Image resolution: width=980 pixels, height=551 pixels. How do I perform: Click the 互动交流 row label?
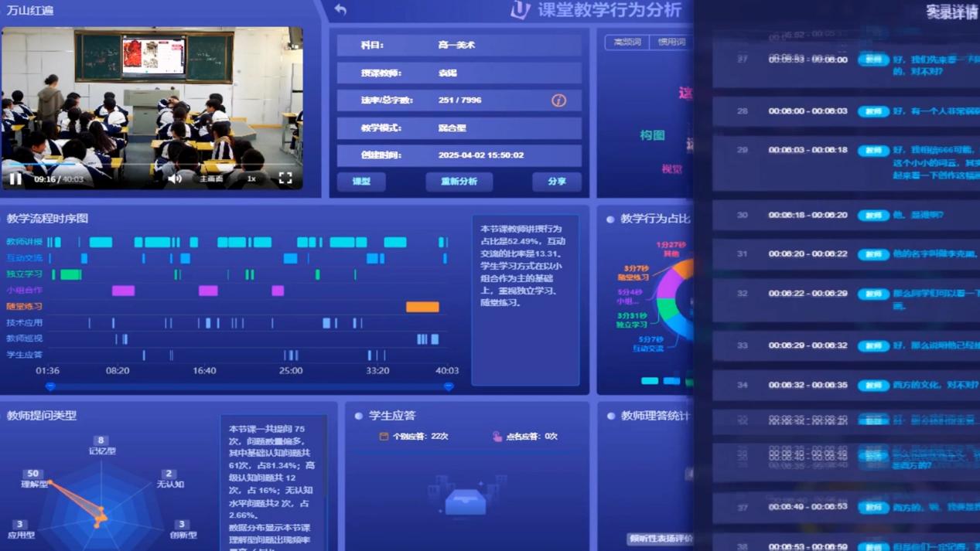coord(24,258)
